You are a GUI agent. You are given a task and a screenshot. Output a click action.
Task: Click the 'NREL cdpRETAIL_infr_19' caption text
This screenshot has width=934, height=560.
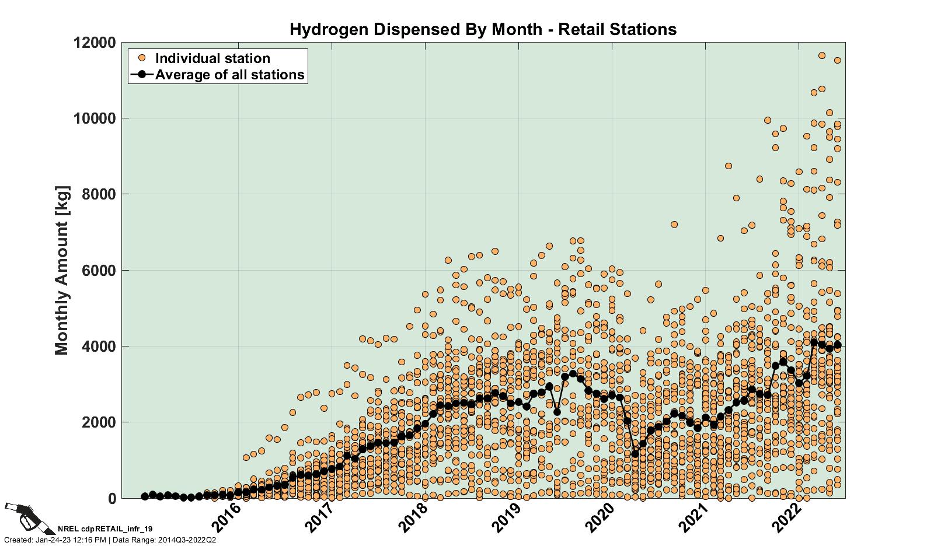[105, 530]
